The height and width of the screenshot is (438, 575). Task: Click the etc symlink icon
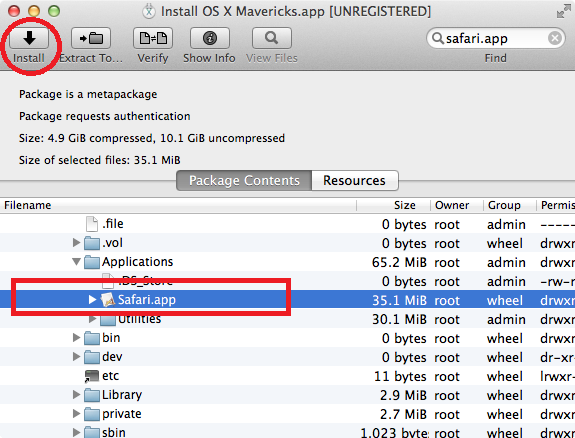coord(92,376)
